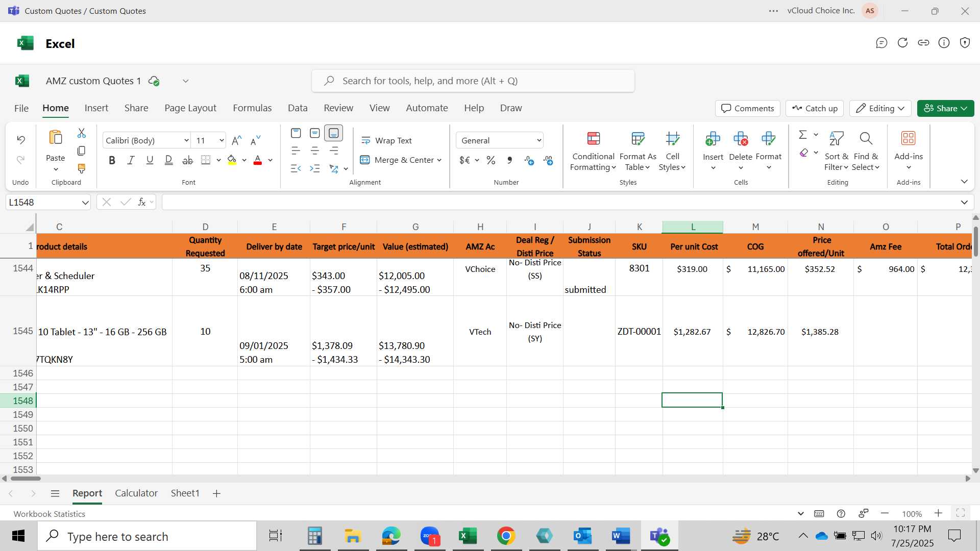Toggle Wrap Text

click(x=386, y=140)
